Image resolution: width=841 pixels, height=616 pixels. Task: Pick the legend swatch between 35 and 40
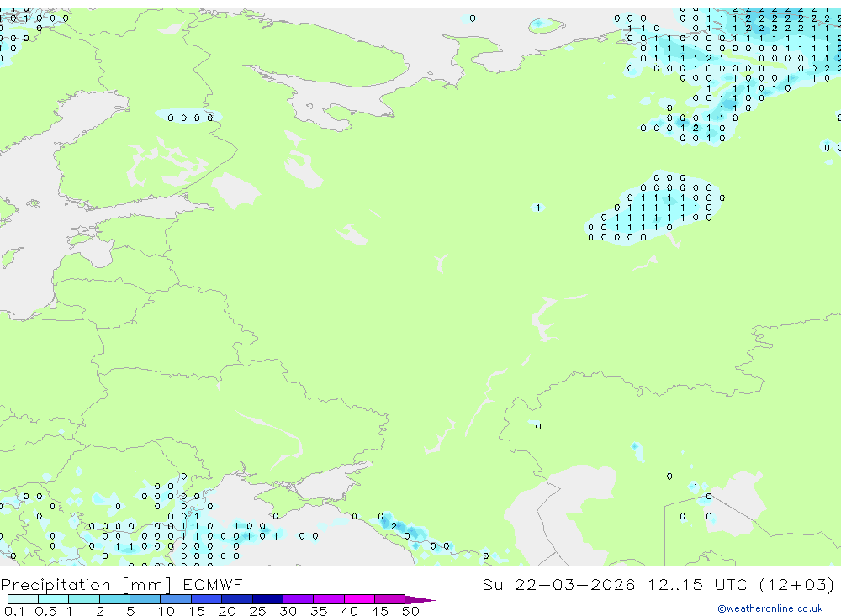pos(329,599)
